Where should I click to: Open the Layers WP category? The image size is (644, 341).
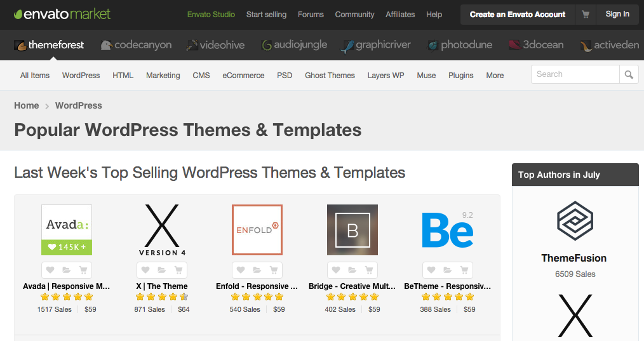pyautogui.click(x=386, y=76)
